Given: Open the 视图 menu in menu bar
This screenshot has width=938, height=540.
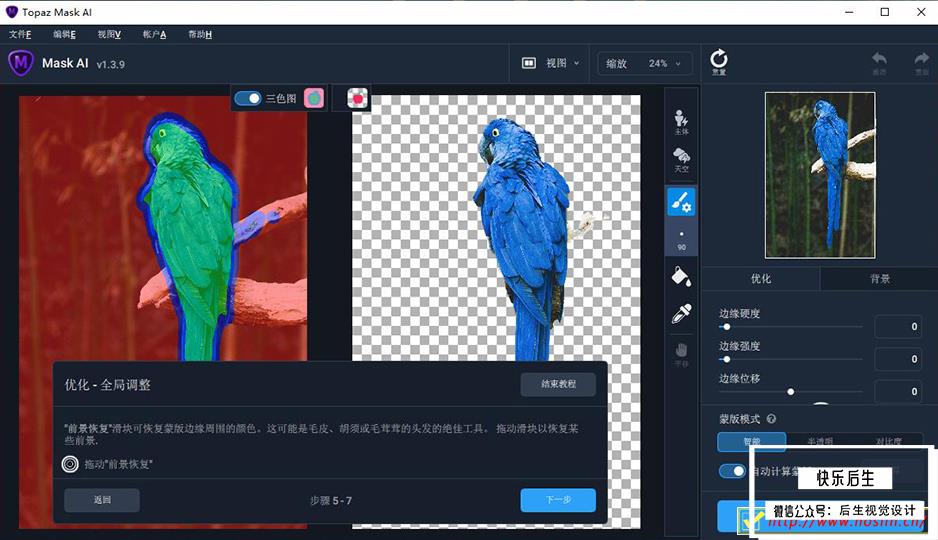Looking at the screenshot, I should (109, 35).
